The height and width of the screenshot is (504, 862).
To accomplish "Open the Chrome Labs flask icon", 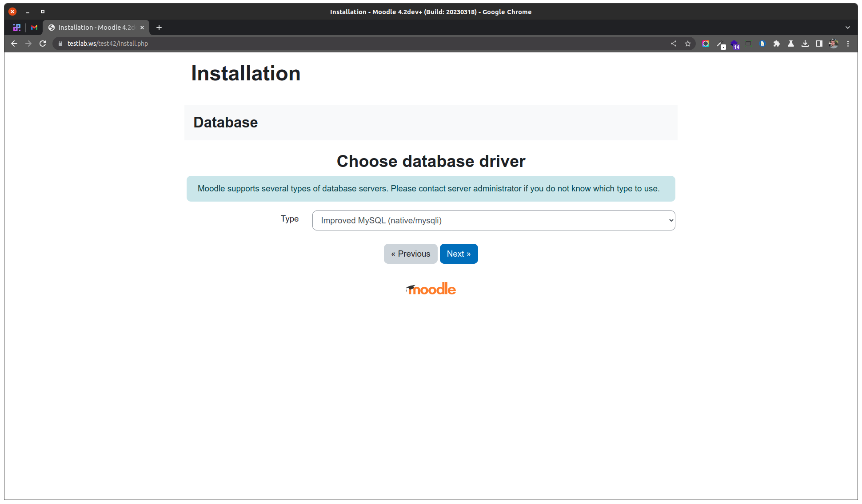I will (x=791, y=44).
